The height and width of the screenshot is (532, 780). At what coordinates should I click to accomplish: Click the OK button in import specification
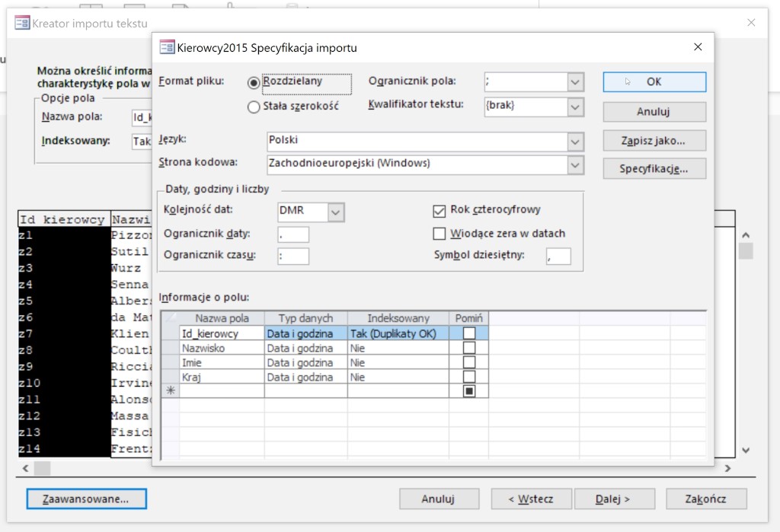[x=654, y=81]
